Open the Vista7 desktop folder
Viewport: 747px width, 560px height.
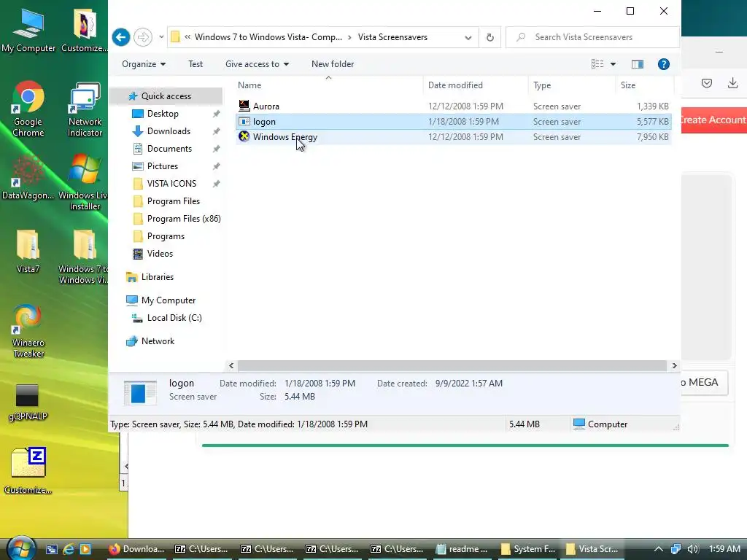pos(28,251)
